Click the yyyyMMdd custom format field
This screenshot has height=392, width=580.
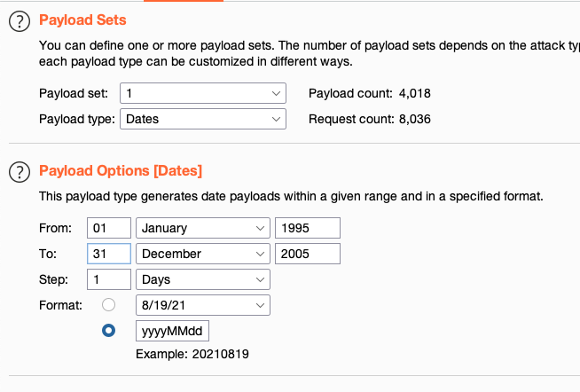coord(172,331)
